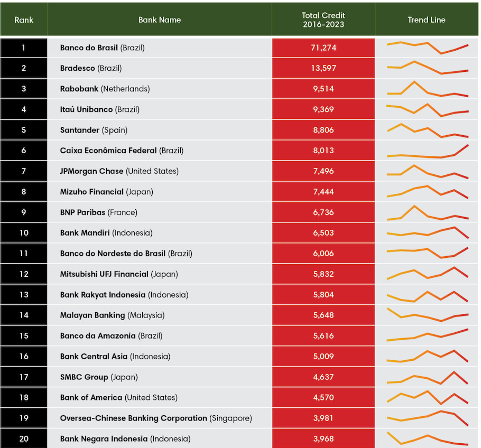This screenshot has height=448, width=481.
Task: Select the 7,444 Mizuho credit value
Action: 323,192
